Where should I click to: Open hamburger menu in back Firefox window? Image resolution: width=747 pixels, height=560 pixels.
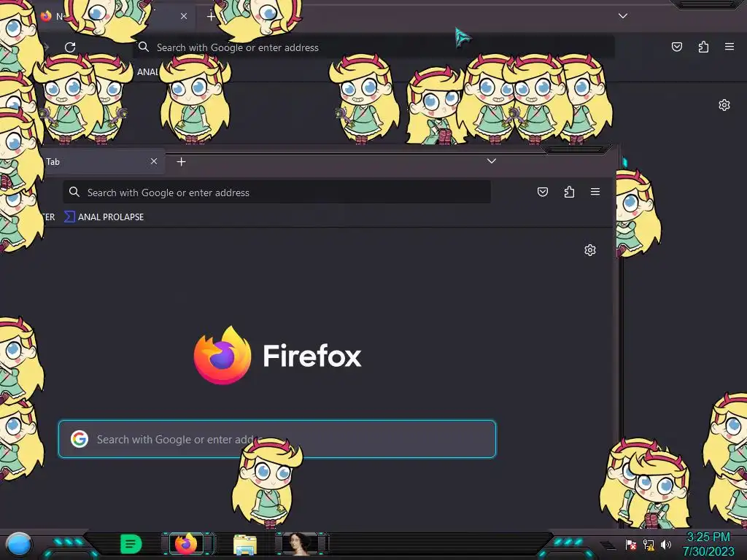tap(729, 47)
